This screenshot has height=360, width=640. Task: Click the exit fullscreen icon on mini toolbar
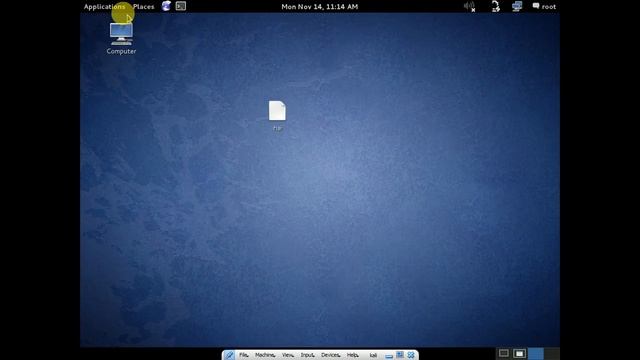pyautogui.click(x=400, y=355)
